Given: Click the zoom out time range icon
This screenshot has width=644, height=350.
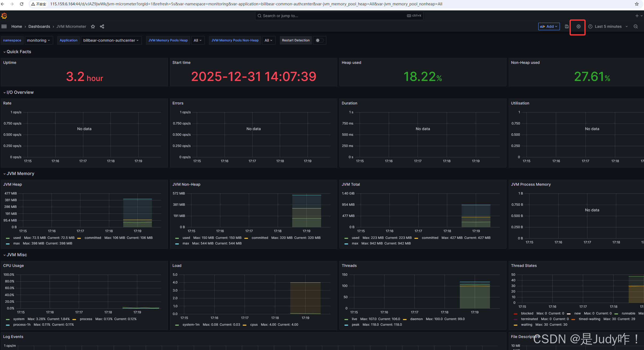Looking at the screenshot, I should [635, 26].
